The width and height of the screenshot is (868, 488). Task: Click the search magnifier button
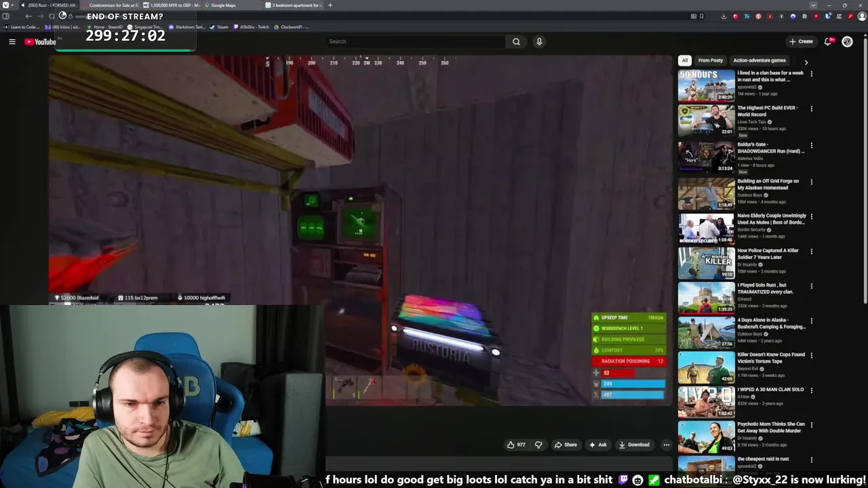pyautogui.click(x=516, y=41)
